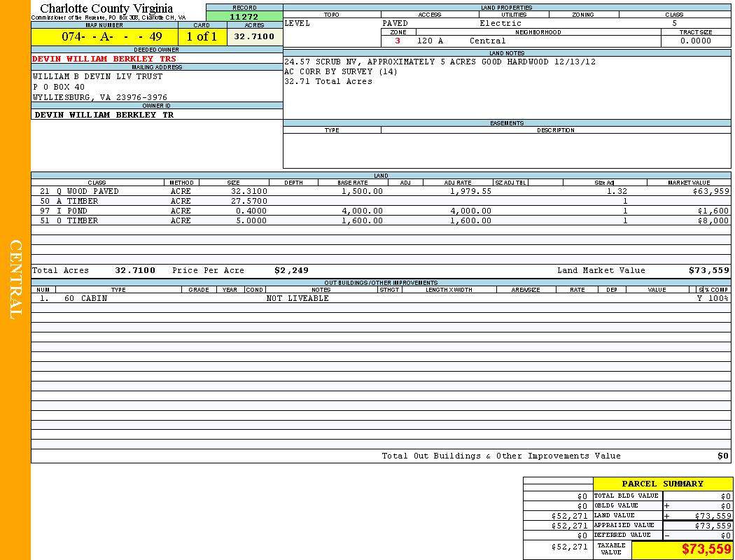Image resolution: width=735 pixels, height=560 pixels.
Task: Click the red deeded owner name
Action: pyautogui.click(x=104, y=59)
